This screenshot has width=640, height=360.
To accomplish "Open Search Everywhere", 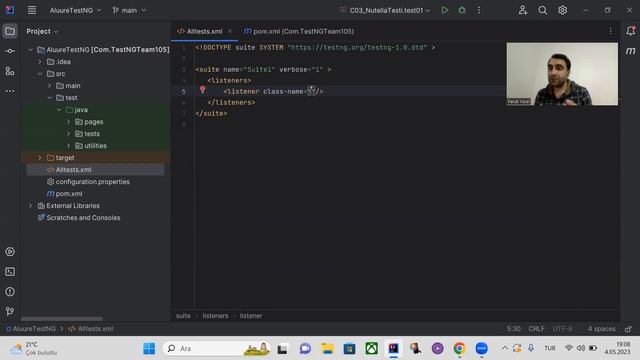I will [542, 10].
